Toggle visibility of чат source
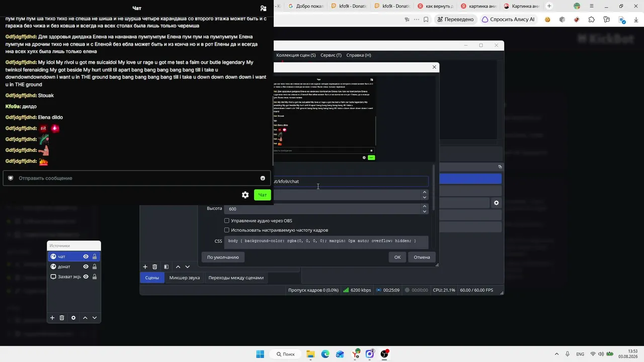 [x=86, y=256]
